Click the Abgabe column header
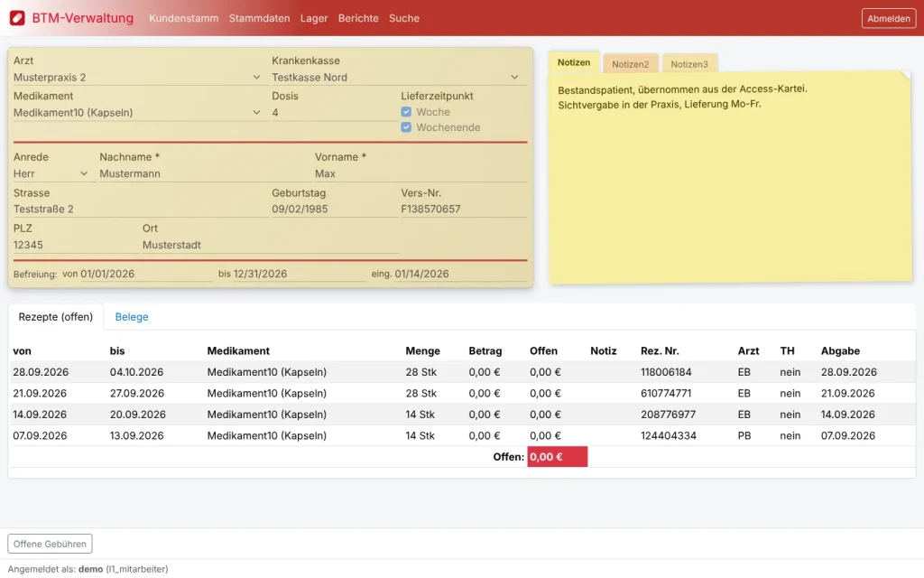The width and height of the screenshot is (924, 578). coord(840,351)
